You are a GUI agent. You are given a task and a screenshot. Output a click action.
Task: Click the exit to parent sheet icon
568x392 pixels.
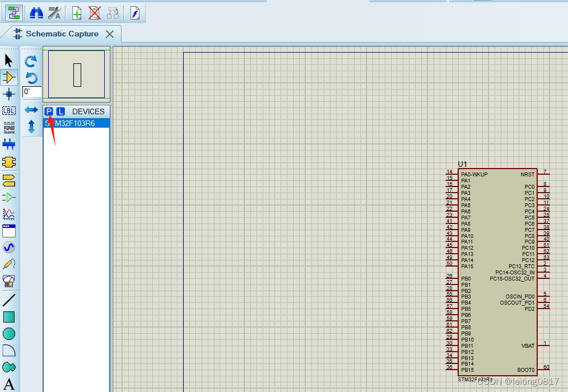pos(113,13)
